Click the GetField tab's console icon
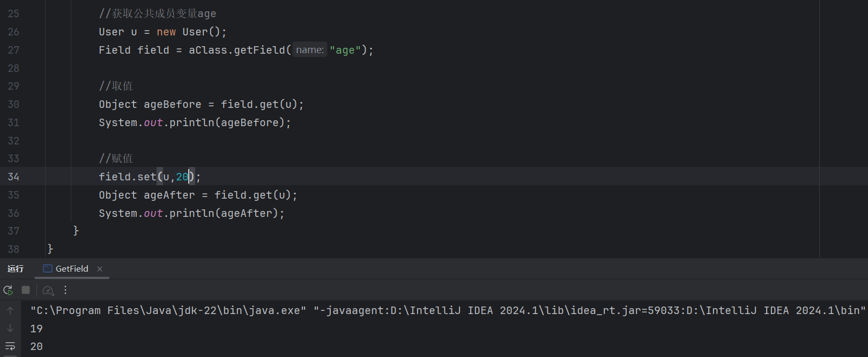Viewport: 868px width, 357px height. [x=47, y=269]
